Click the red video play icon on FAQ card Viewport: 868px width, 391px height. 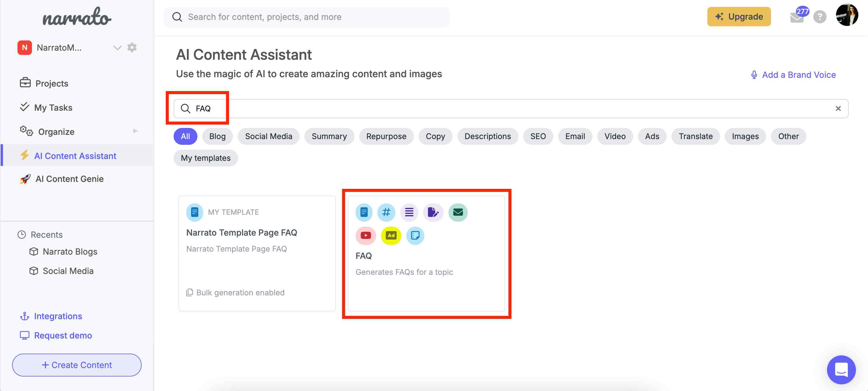pos(366,236)
